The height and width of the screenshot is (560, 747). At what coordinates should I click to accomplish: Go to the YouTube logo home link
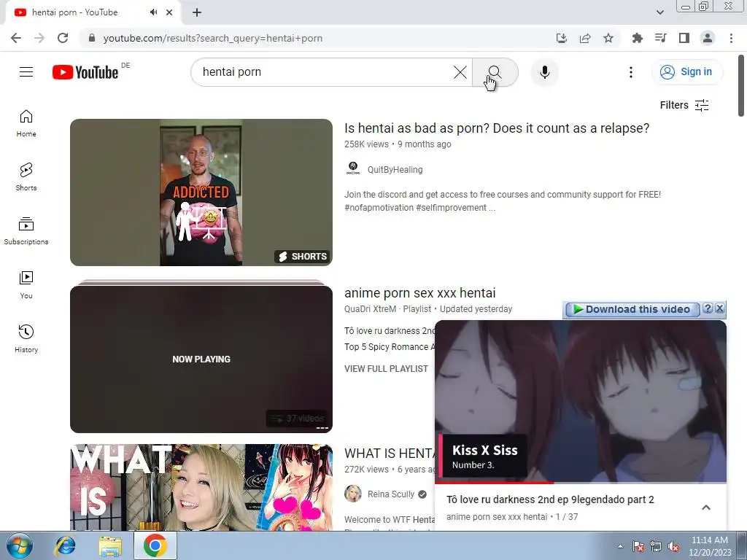tap(85, 72)
